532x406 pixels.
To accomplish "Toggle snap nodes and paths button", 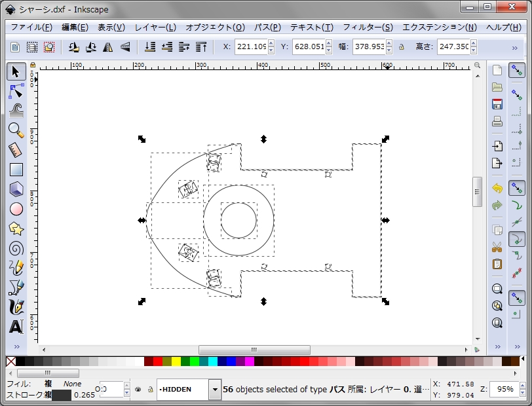I will 517,188.
